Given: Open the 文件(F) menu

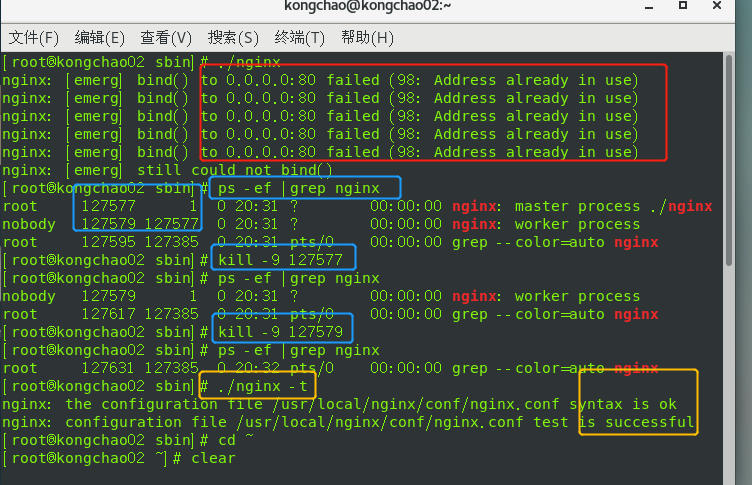Looking at the screenshot, I should (34, 37).
